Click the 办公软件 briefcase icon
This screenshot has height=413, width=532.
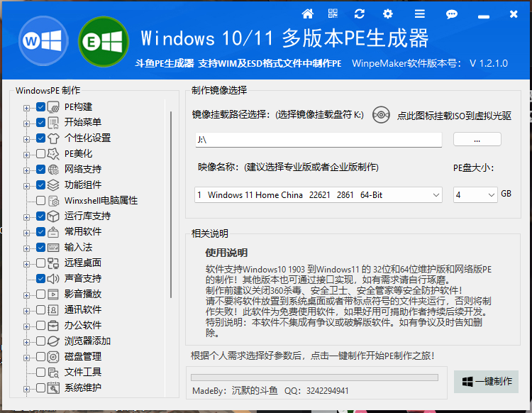point(53,326)
